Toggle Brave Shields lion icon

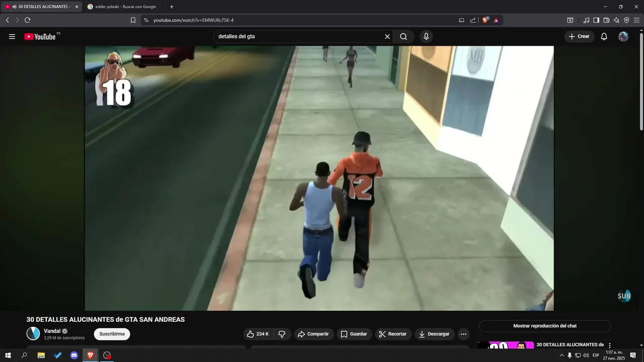(486, 20)
